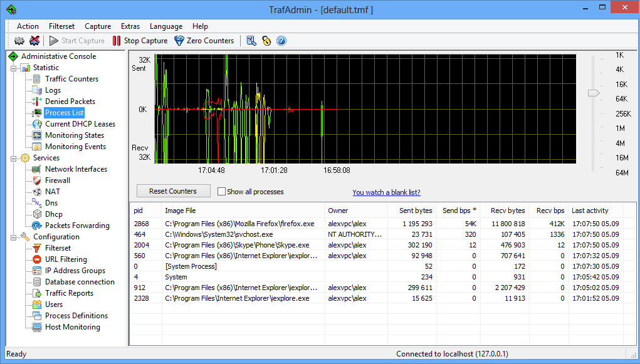
Task: Click the Monitoring States icon
Action: tap(37, 135)
